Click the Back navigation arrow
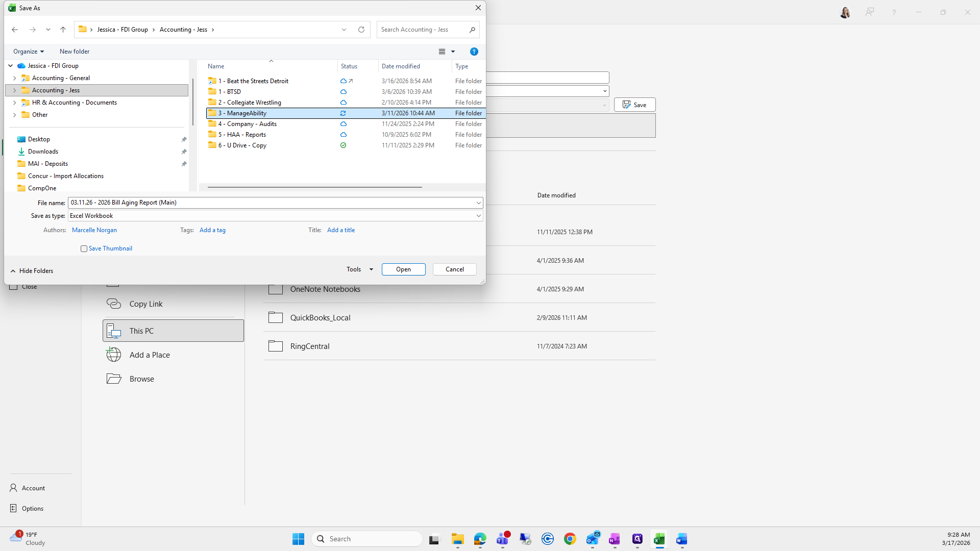Image resolution: width=980 pixels, height=551 pixels. 15,30
